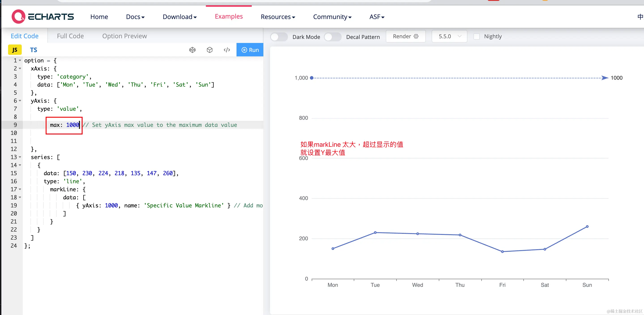The width and height of the screenshot is (644, 315).
Task: Click the ECharts logo
Action: click(43, 17)
